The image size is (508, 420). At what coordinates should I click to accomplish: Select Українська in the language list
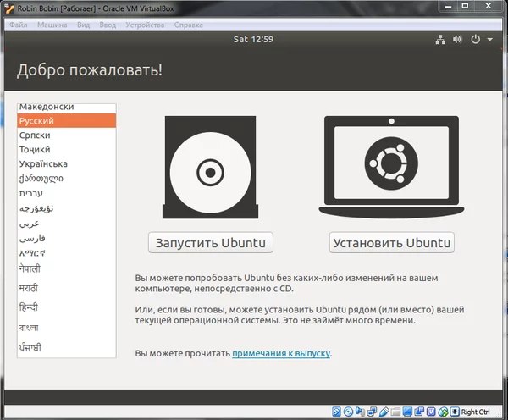(x=43, y=163)
